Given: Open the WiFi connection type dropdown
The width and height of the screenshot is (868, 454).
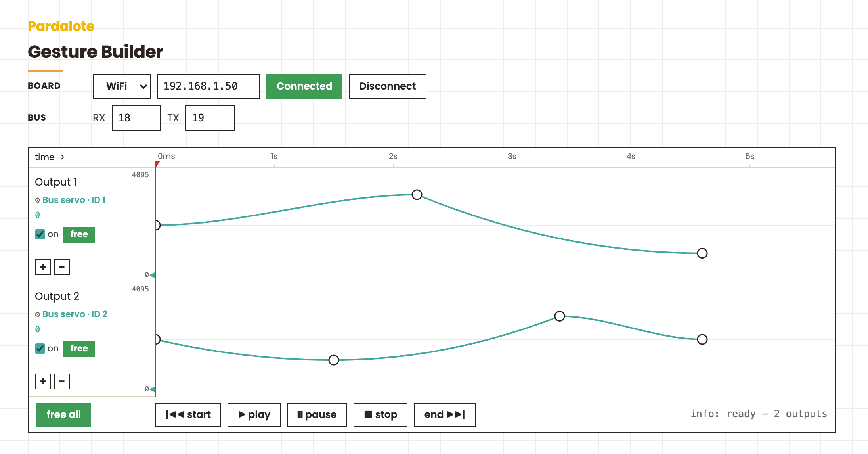Looking at the screenshot, I should tap(122, 86).
